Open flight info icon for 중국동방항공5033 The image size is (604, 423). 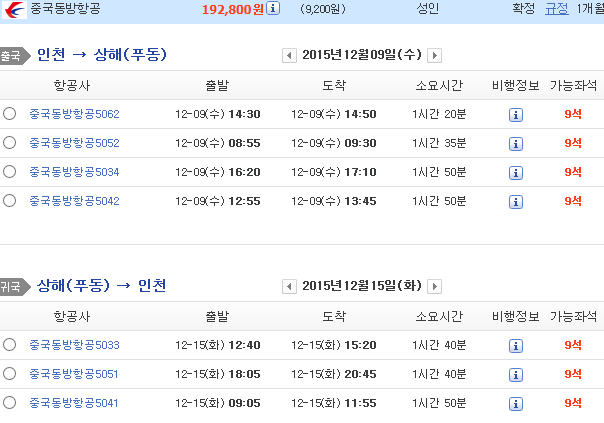click(516, 346)
